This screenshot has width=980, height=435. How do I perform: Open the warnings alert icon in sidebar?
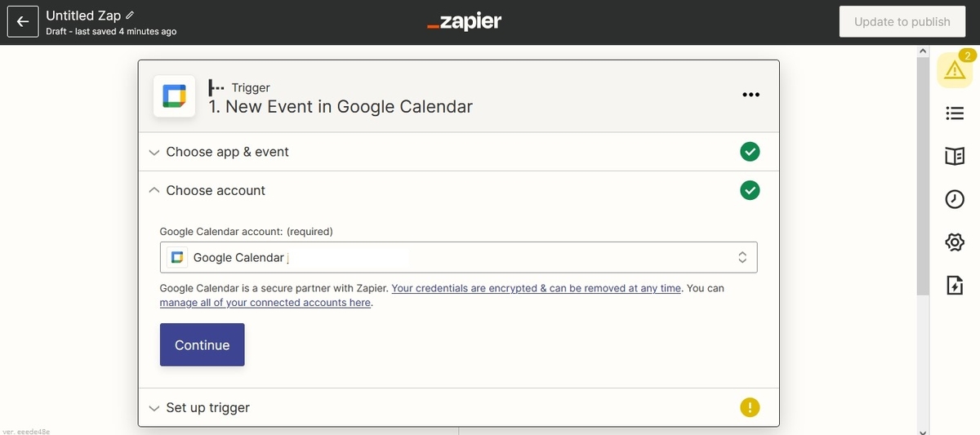954,71
